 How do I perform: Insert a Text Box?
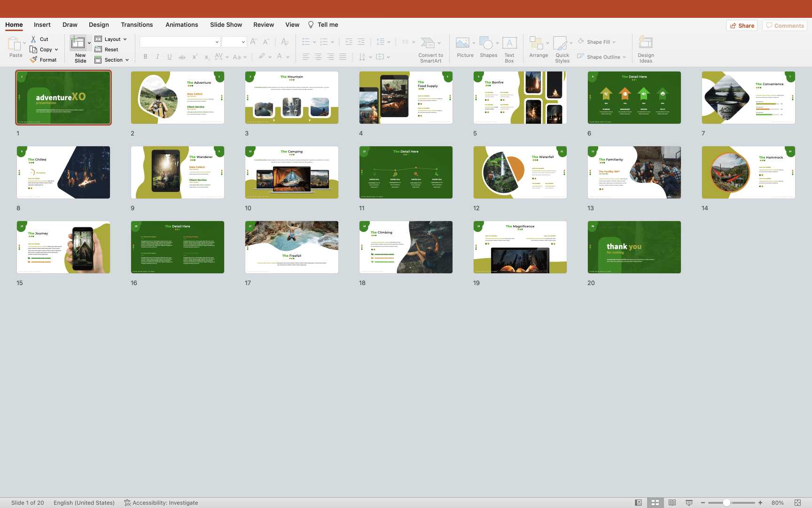509,44
